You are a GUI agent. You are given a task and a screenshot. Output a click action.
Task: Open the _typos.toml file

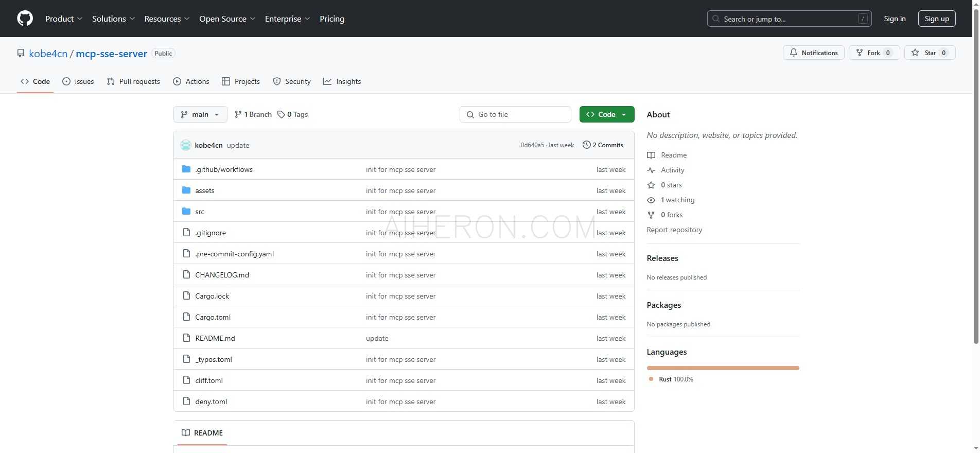(x=214, y=359)
